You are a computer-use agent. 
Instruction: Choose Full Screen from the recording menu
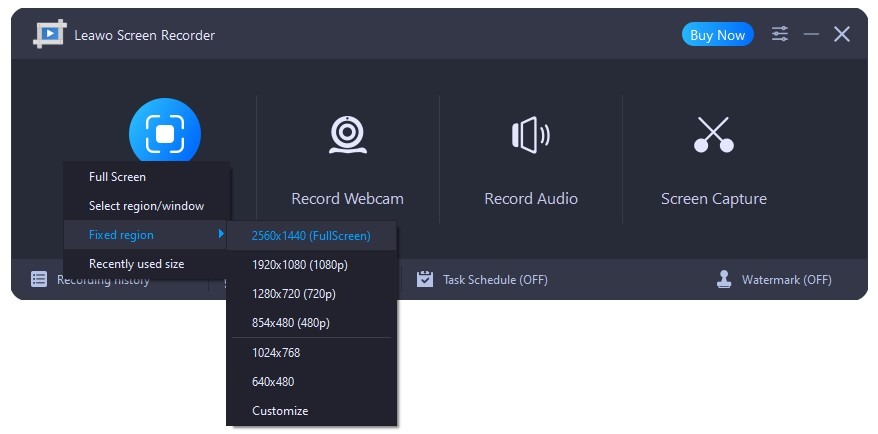tap(118, 177)
